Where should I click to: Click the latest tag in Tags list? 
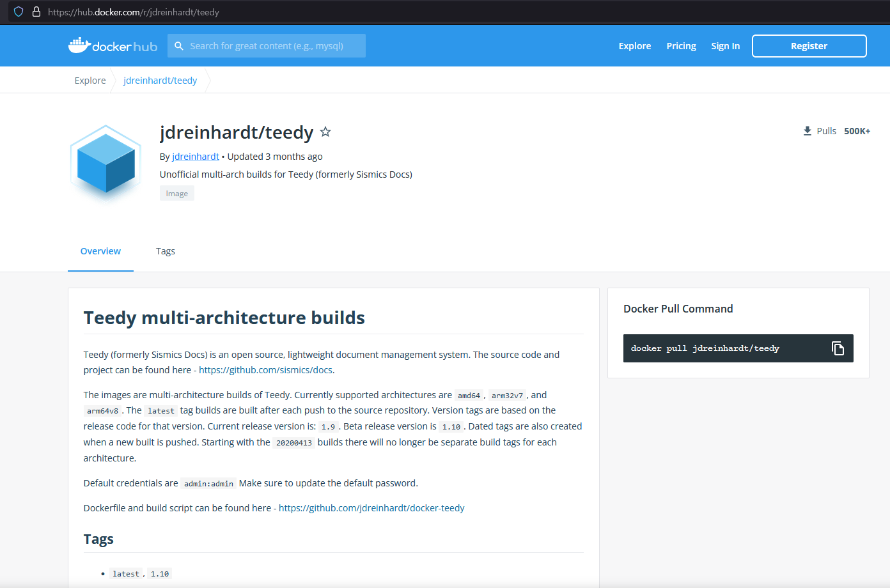[126, 574]
